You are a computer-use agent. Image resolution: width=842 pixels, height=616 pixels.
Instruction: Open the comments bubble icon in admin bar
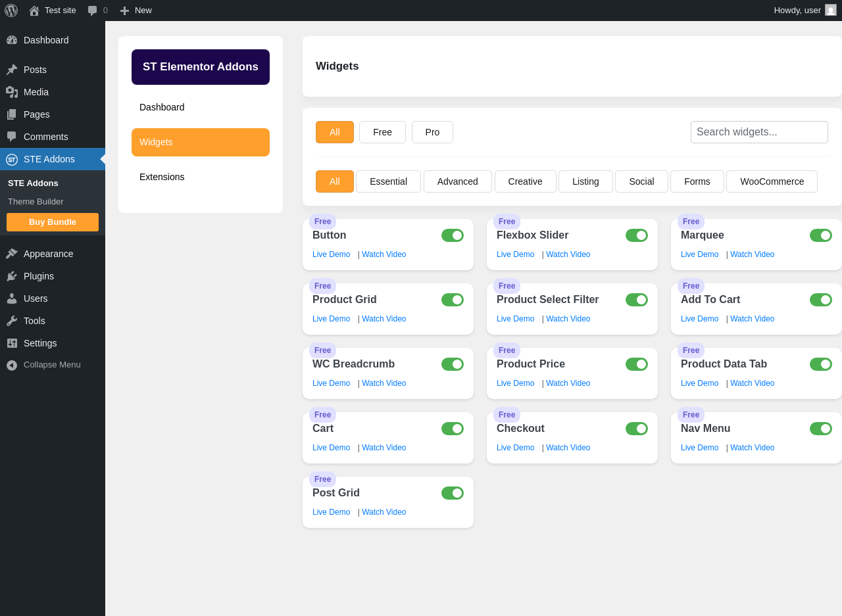click(92, 11)
